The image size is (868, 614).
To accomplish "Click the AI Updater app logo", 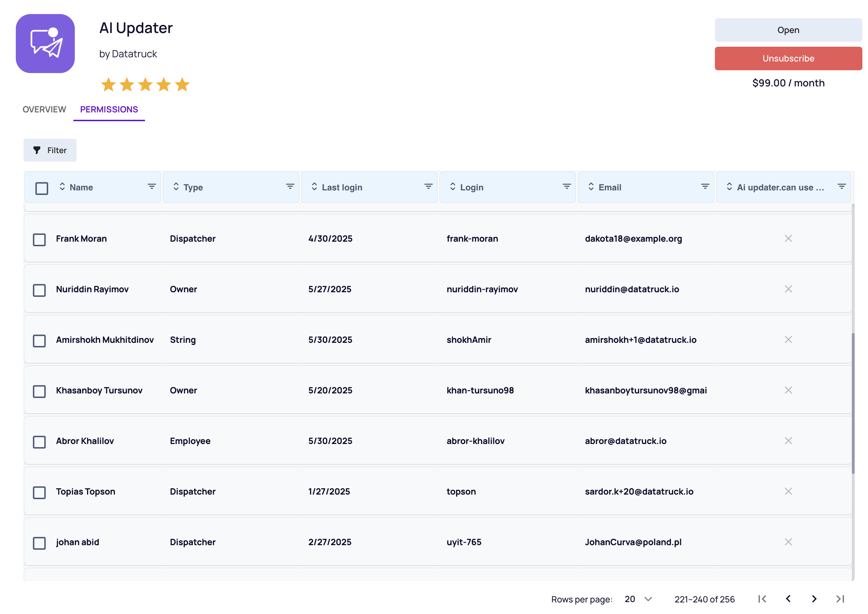I will (x=45, y=44).
